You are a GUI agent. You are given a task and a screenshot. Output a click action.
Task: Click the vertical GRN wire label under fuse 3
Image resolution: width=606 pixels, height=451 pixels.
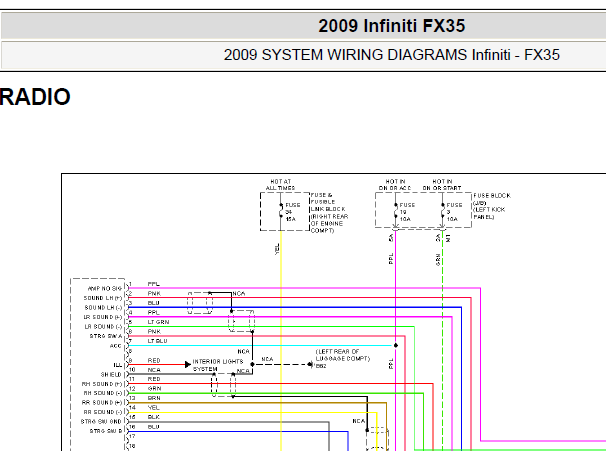pos(438,259)
